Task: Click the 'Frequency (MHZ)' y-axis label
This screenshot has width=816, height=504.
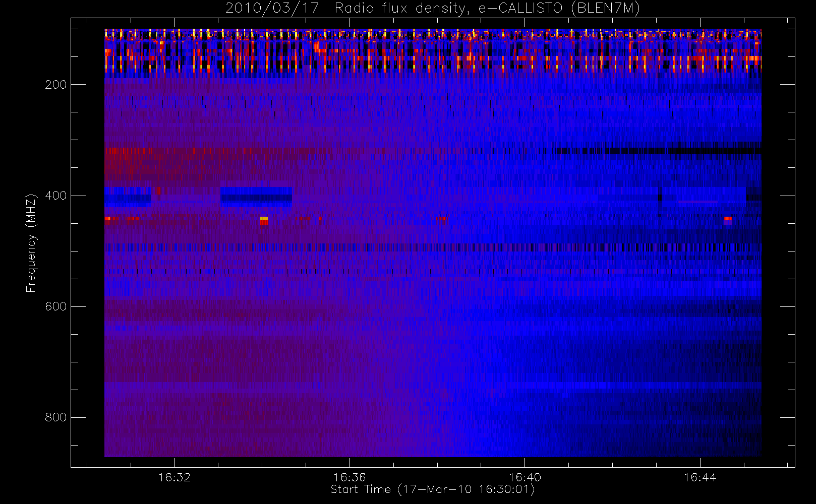Action: 31,243
